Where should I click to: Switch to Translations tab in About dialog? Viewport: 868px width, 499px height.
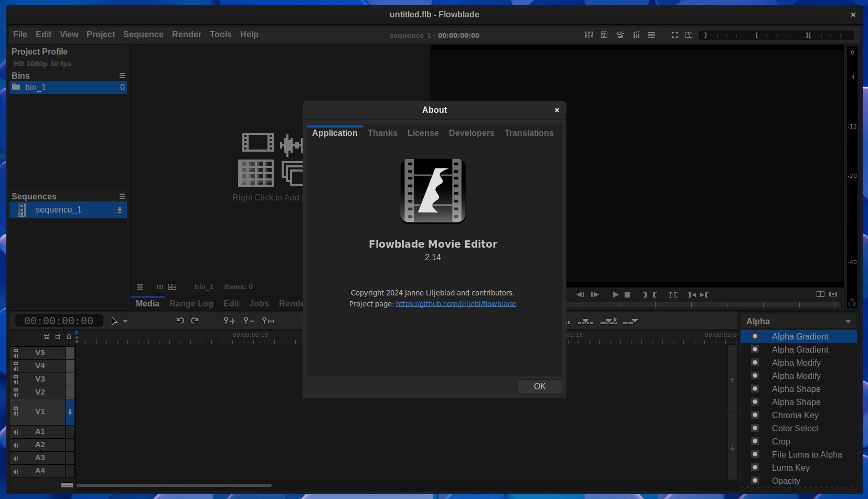(x=529, y=133)
